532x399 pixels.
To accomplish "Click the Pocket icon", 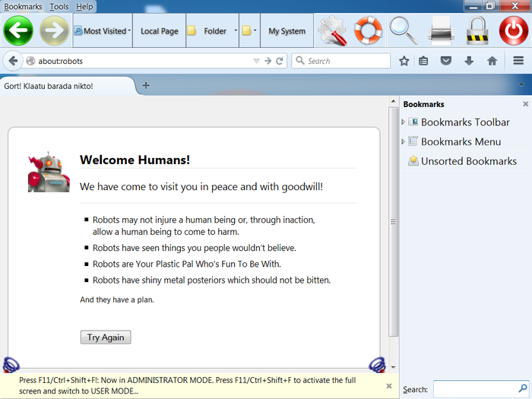I will tap(446, 61).
